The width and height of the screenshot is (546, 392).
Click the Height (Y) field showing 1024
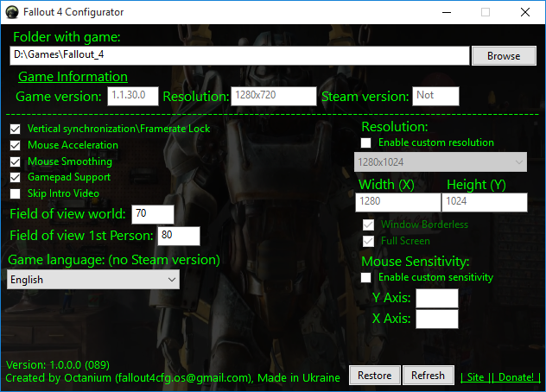485,202
